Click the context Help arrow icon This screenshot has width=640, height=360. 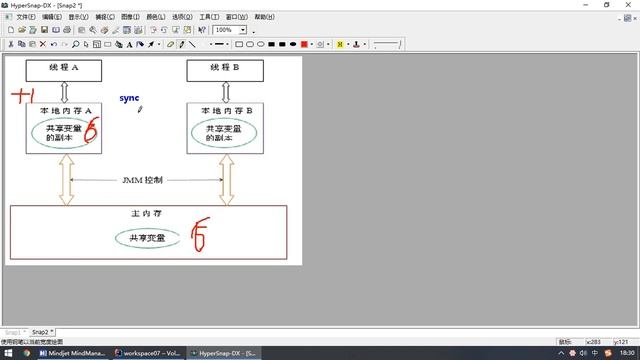(x=202, y=30)
